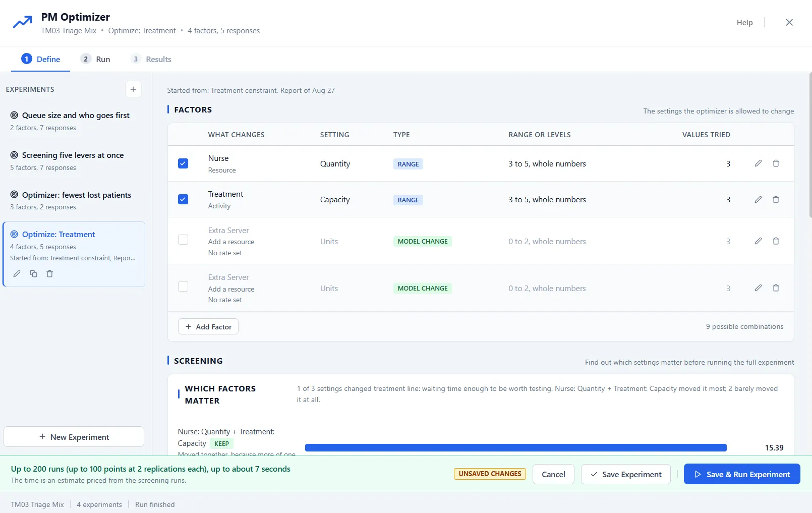Cancel the unsaved changes
The height and width of the screenshot is (513, 812).
coord(553,474)
